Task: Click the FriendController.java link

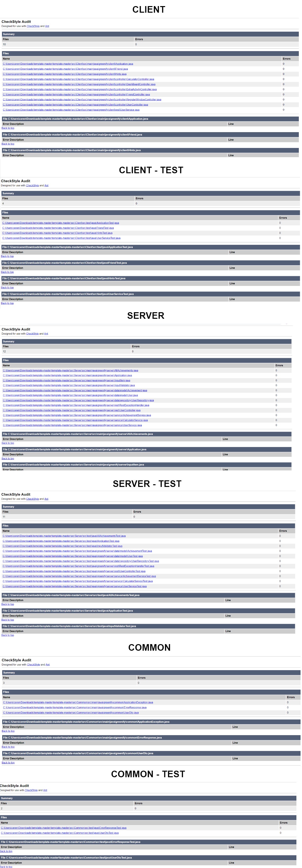Action: (76, 94)
